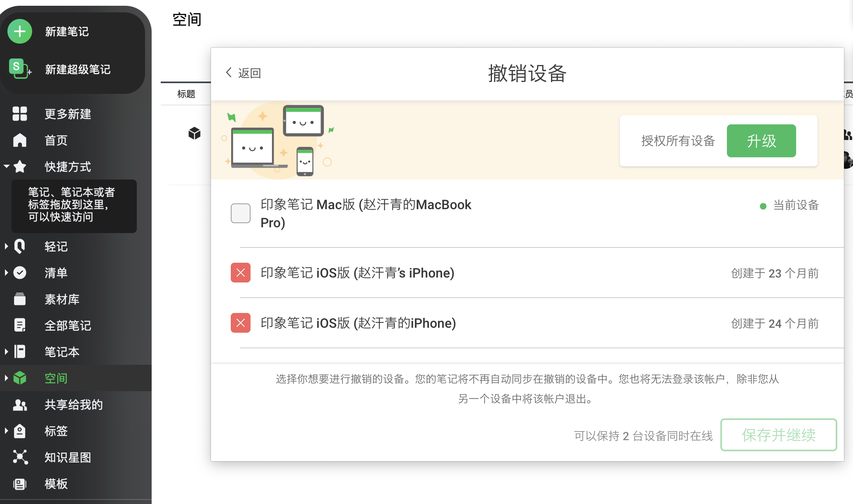This screenshot has height=504, width=853.
Task: Click the 标题 column header
Action: pos(186,94)
